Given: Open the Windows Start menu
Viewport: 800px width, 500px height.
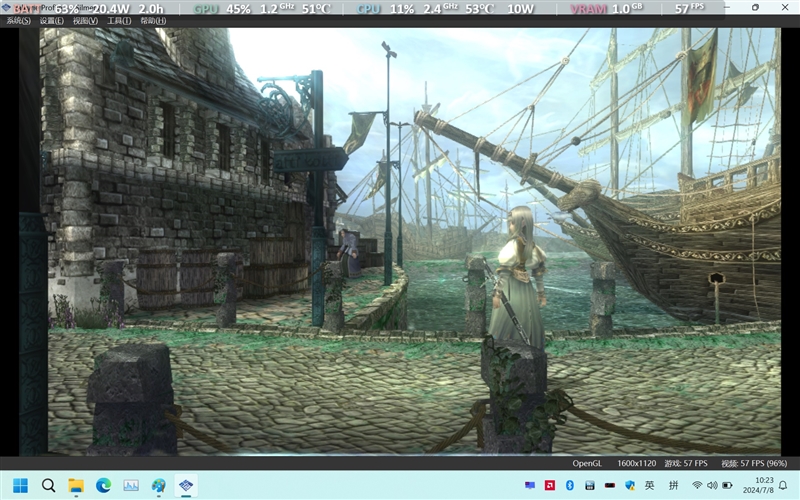Looking at the screenshot, I should tap(20, 485).
